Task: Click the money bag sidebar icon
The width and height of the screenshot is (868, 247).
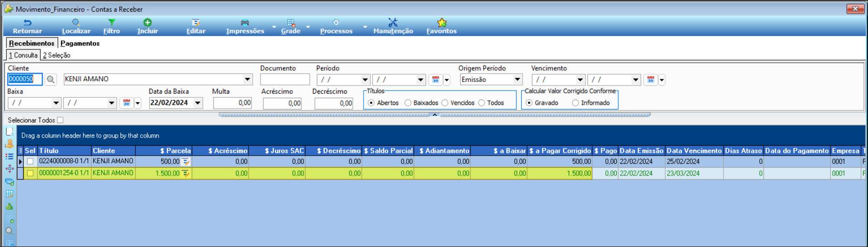Action: point(10,207)
